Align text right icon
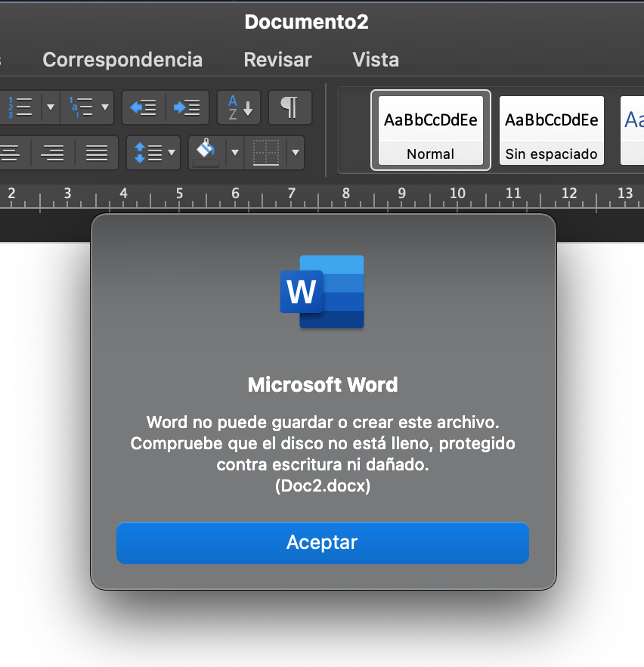Viewport: 644px width, 667px height. pyautogui.click(x=53, y=153)
